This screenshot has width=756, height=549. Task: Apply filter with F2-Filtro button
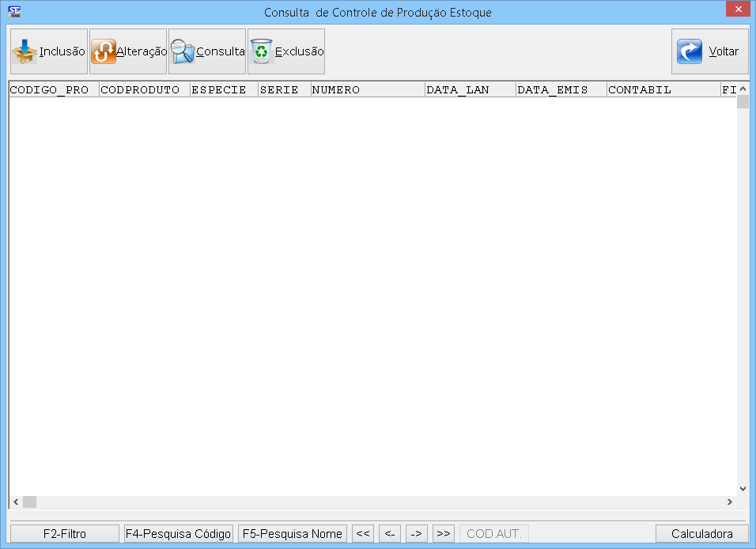(64, 533)
